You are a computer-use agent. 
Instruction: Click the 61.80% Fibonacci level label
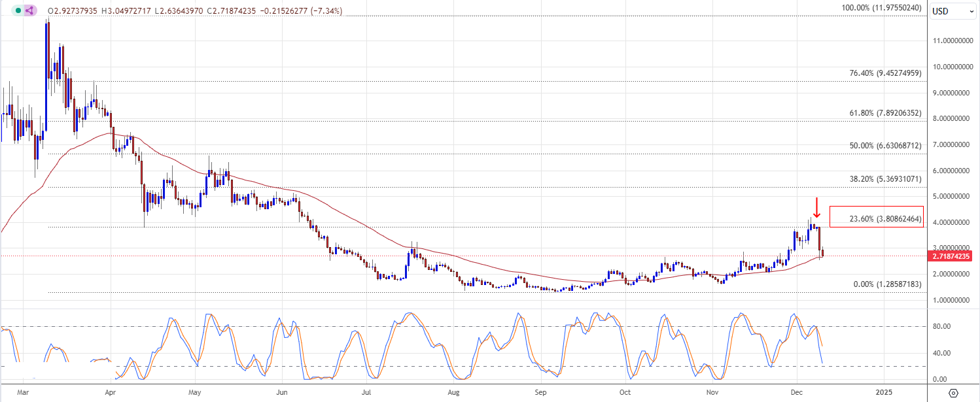(885, 113)
